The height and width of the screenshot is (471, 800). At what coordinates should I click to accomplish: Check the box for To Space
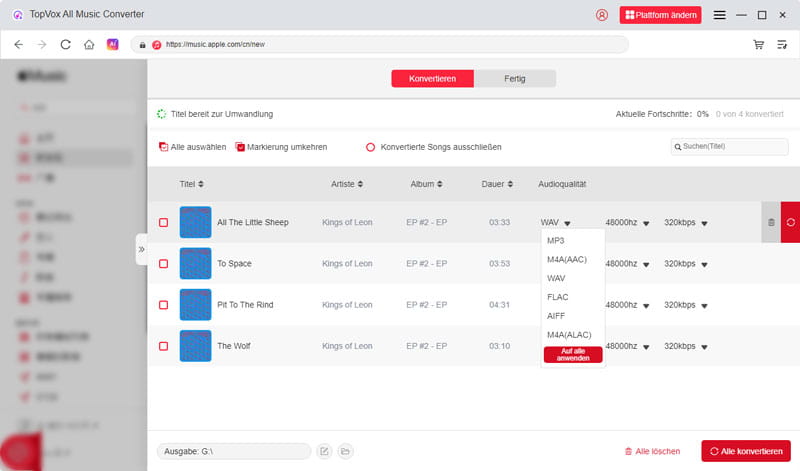coord(163,264)
